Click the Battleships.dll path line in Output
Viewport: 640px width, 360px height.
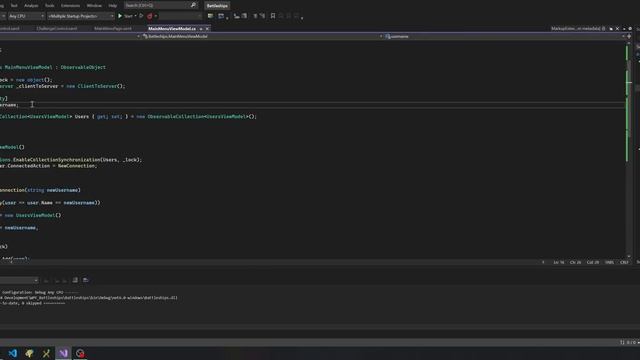(89, 298)
